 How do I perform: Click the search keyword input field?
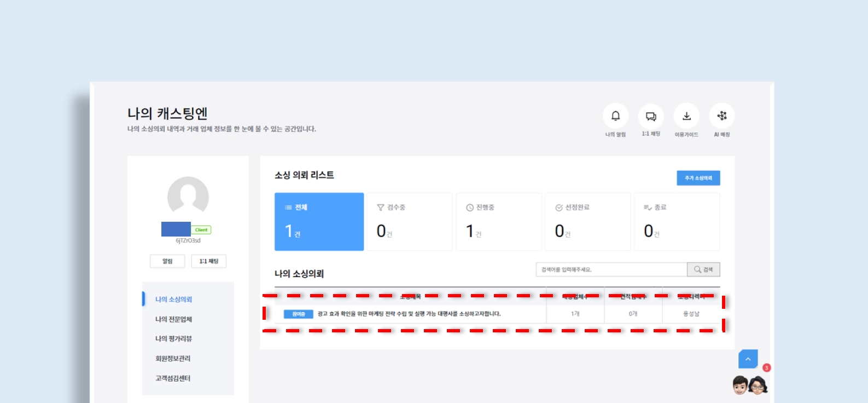tap(611, 269)
